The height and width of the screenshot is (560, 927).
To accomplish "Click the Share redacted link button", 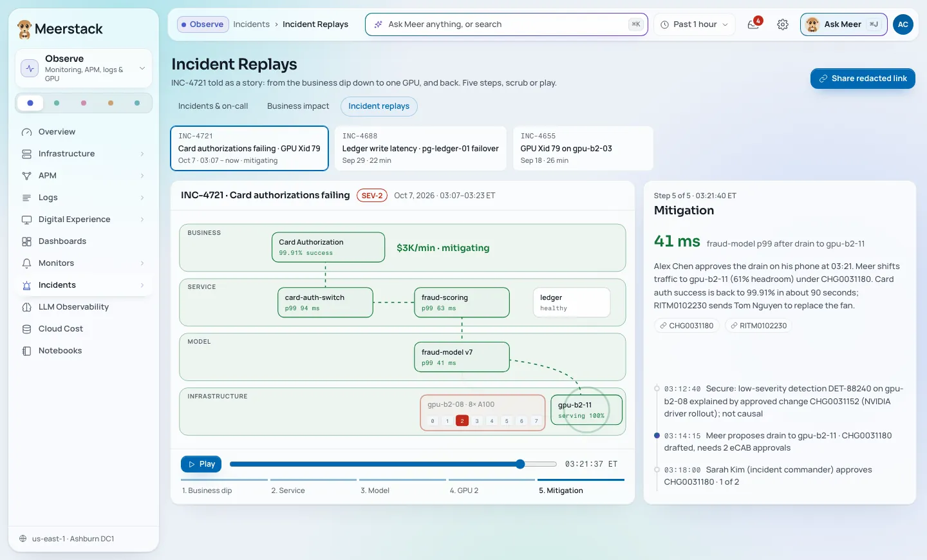I will tap(863, 79).
